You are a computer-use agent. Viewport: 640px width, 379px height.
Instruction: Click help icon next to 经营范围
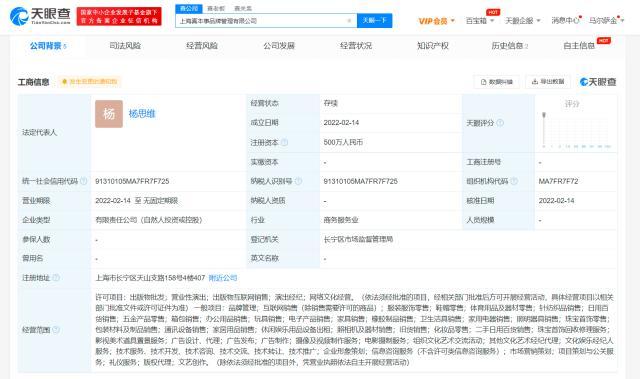56,330
